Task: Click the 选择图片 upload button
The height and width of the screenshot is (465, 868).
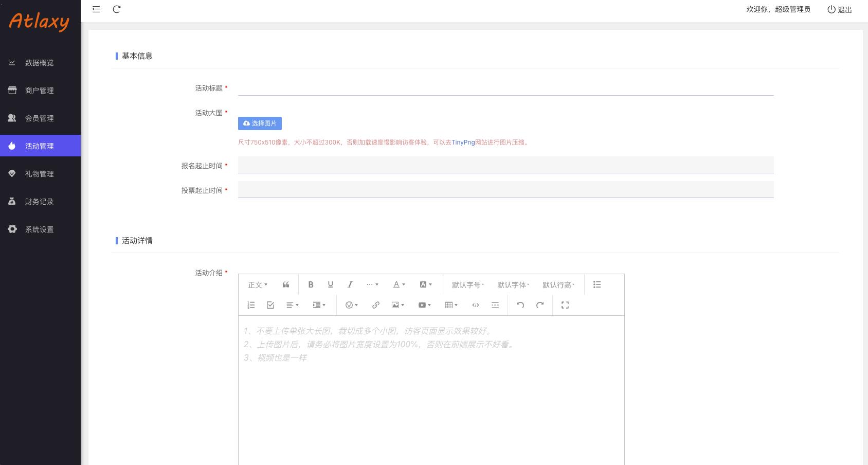Action: [260, 123]
